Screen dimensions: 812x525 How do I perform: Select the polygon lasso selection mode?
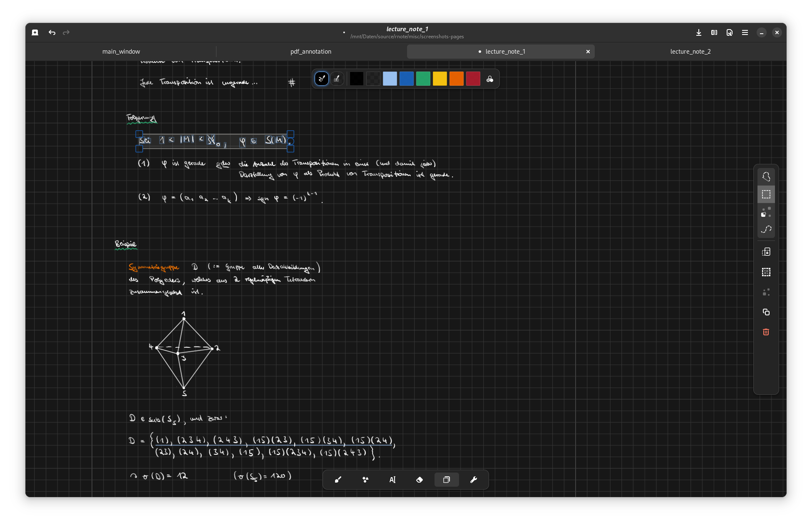point(766,177)
